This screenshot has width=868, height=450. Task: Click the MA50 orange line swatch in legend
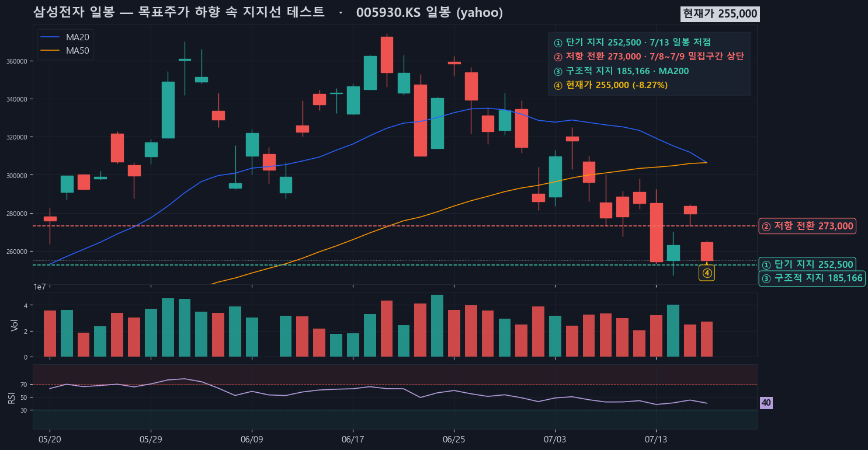50,51
